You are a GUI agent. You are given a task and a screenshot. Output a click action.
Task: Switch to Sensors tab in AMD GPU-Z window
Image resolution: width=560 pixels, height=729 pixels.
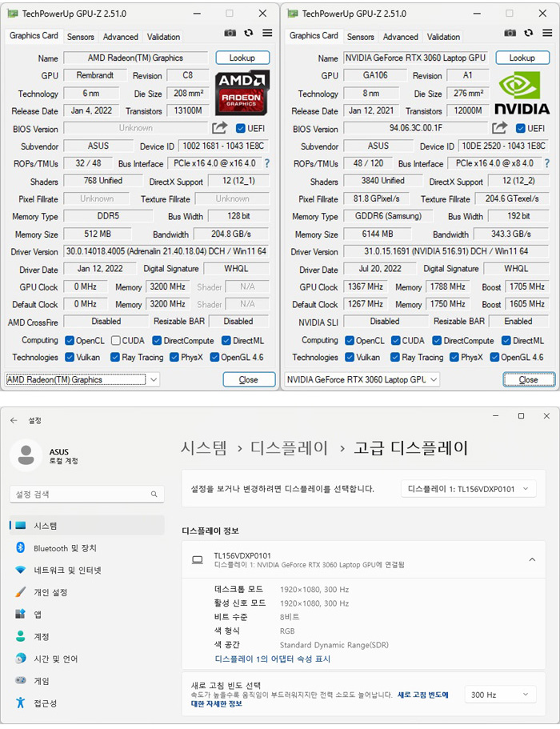coord(80,37)
